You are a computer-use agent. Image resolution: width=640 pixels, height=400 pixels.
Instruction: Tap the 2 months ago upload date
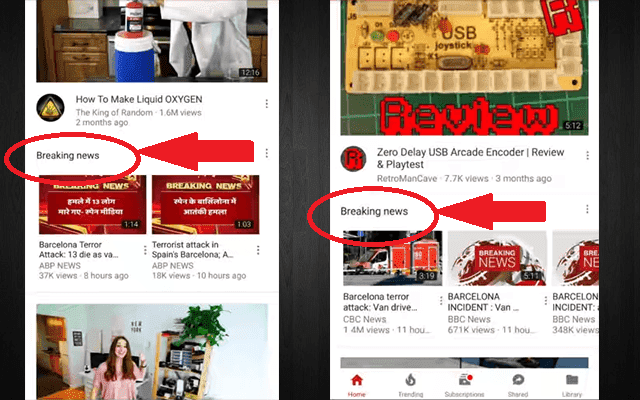[102, 122]
